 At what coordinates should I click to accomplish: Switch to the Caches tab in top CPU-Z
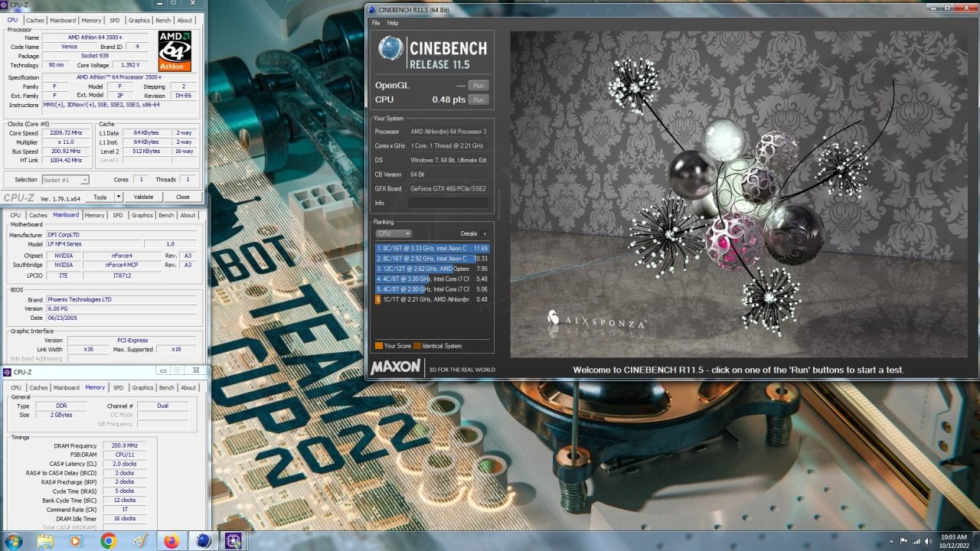pos(35,21)
